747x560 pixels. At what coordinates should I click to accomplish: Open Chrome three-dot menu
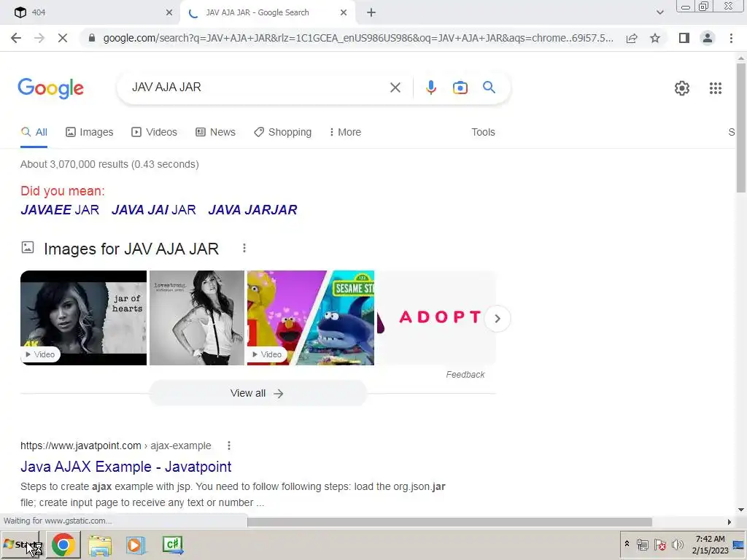click(731, 38)
